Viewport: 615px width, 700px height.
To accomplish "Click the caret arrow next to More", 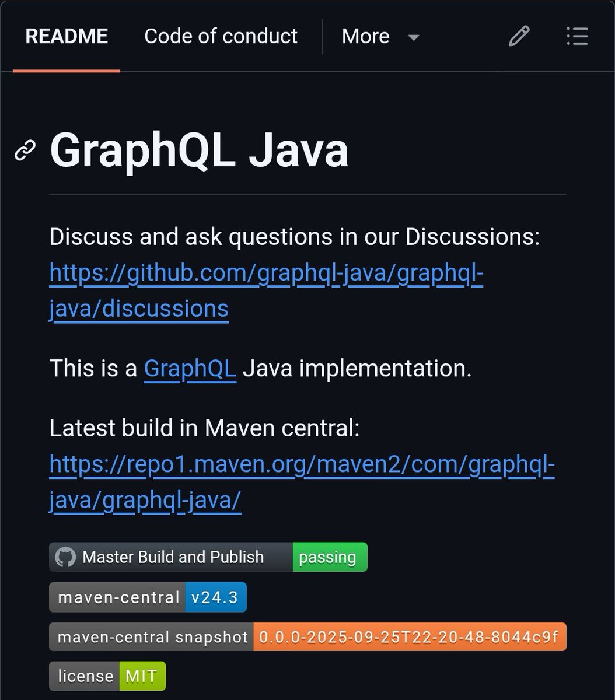I will pyautogui.click(x=413, y=37).
